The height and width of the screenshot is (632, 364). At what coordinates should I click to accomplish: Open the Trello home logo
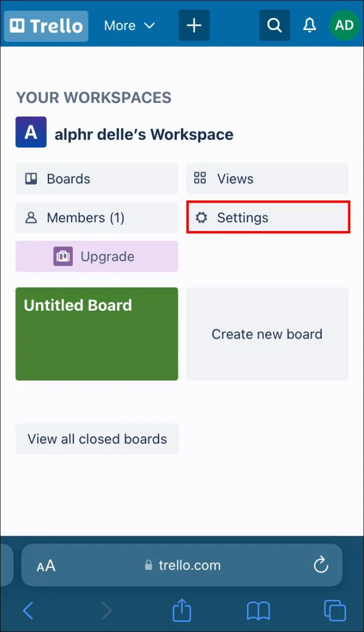tap(46, 26)
